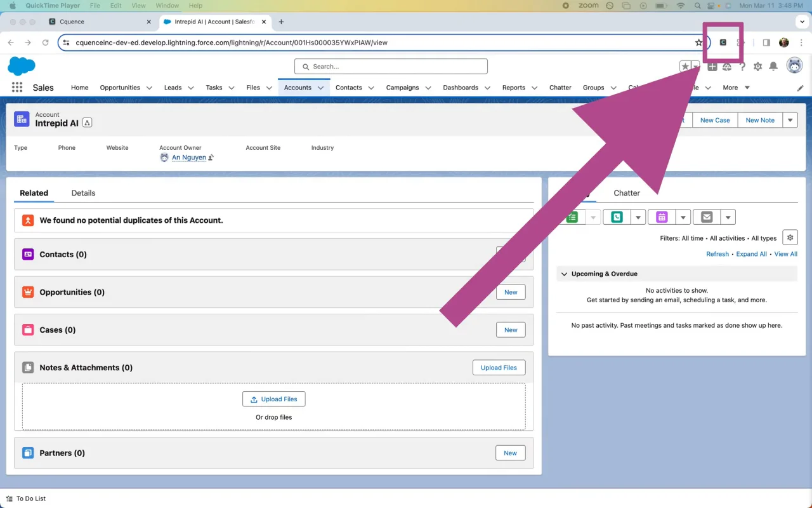Click the Salesforce global search field

pos(391,66)
